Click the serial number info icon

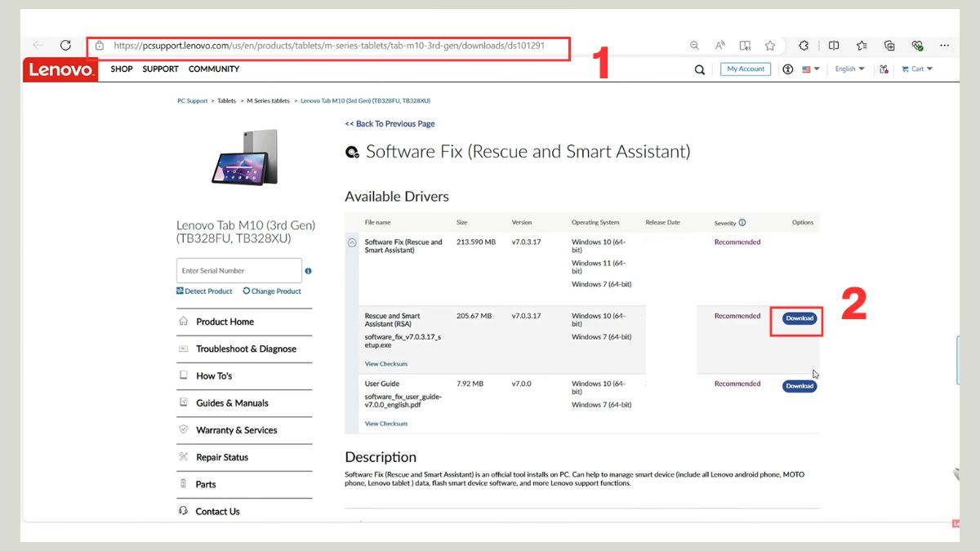click(x=308, y=271)
